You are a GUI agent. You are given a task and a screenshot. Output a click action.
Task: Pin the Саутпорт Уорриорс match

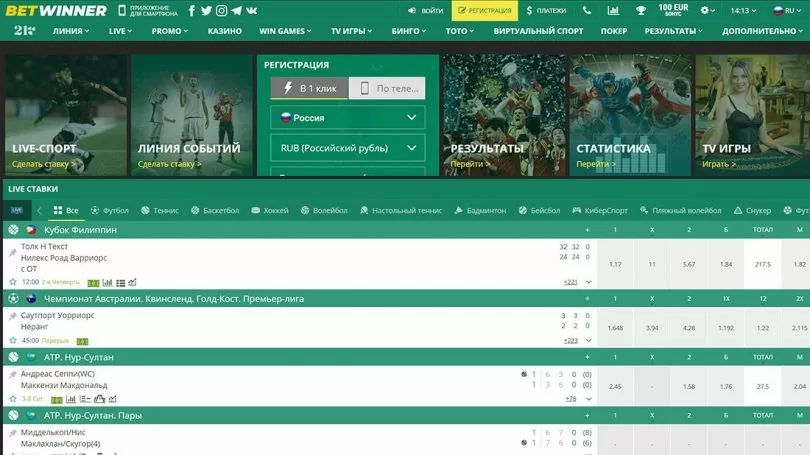(12, 316)
